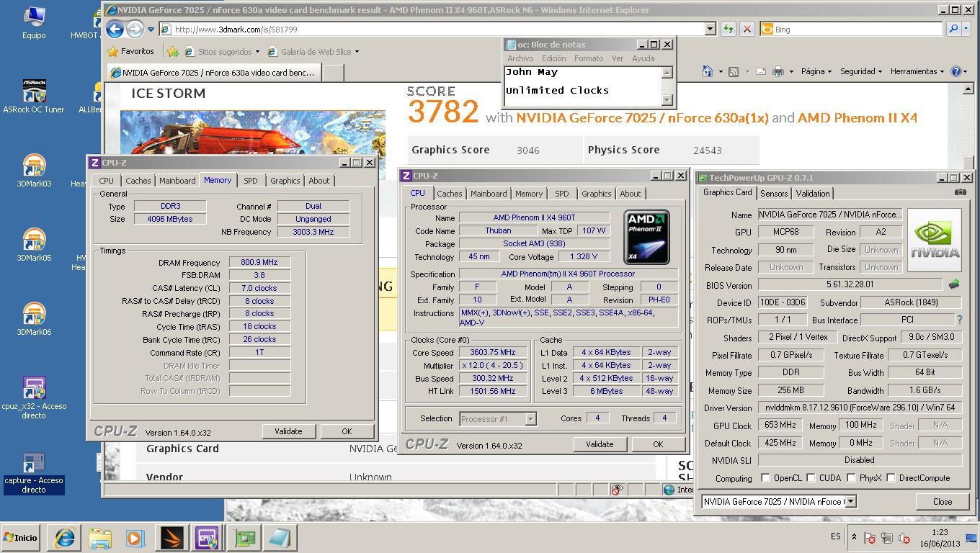The width and height of the screenshot is (980, 553).
Task: Open Internet Explorer from the taskbar
Action: [x=64, y=538]
